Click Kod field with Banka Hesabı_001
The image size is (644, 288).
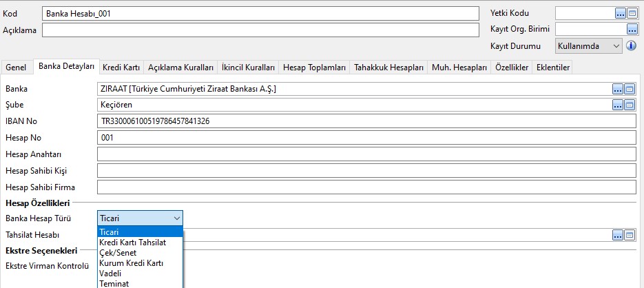[260, 14]
